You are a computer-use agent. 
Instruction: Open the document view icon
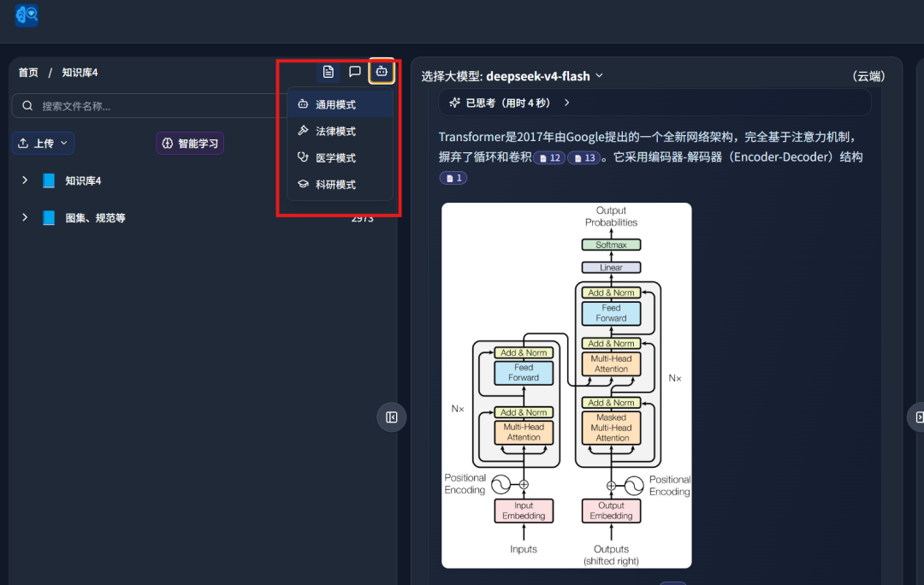(x=329, y=72)
